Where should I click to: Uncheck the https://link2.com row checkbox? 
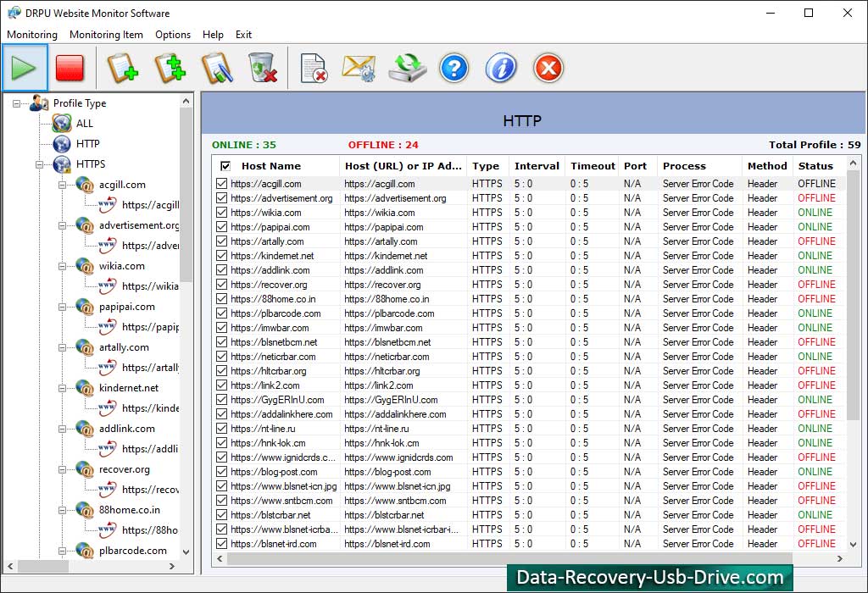click(x=221, y=385)
